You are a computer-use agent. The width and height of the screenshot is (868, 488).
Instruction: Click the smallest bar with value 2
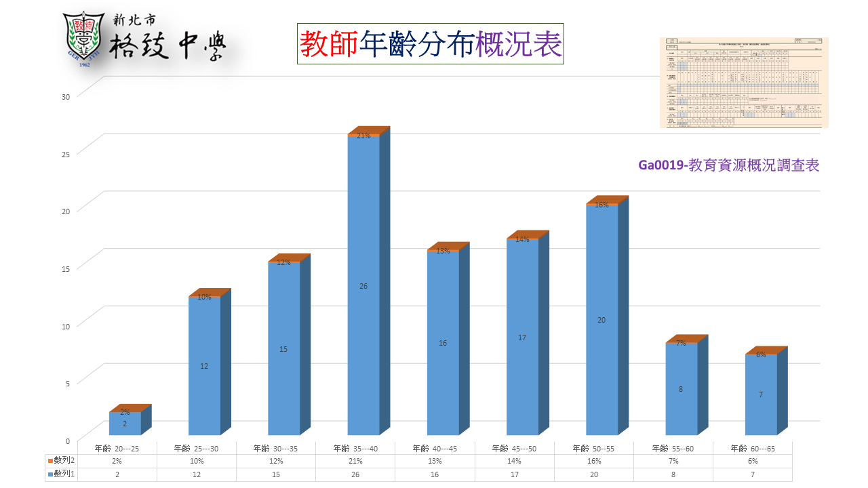click(125, 424)
